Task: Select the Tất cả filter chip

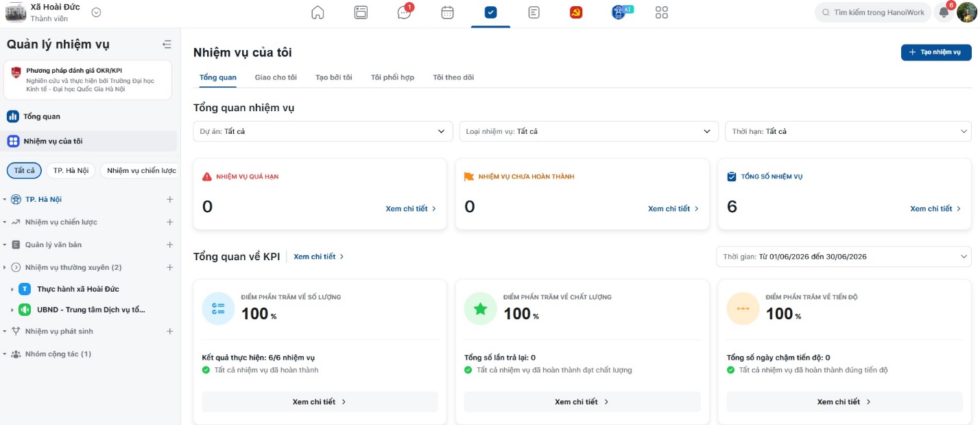Action: pos(24,170)
